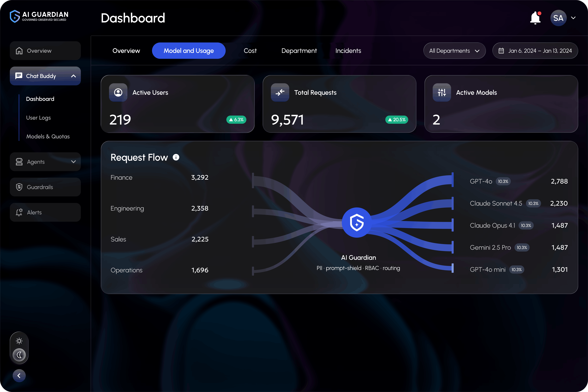588x392 pixels.
Task: Open User Logs in sidebar
Action: coord(38,118)
